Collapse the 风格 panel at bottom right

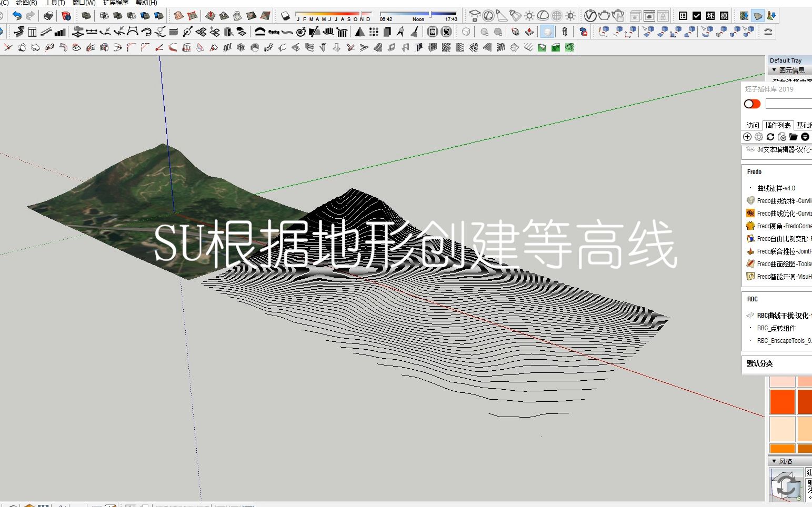coord(774,461)
